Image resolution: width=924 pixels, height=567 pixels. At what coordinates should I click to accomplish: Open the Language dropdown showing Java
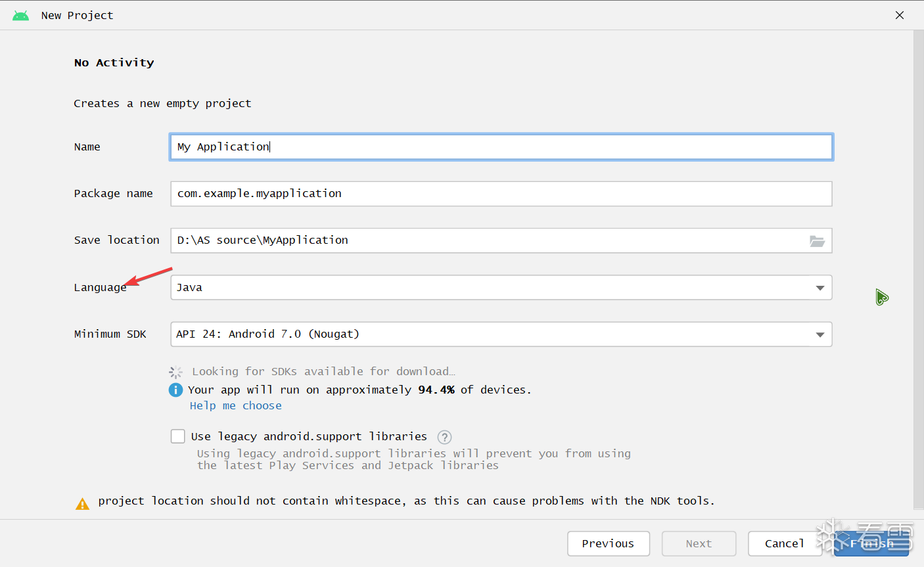[501, 288]
